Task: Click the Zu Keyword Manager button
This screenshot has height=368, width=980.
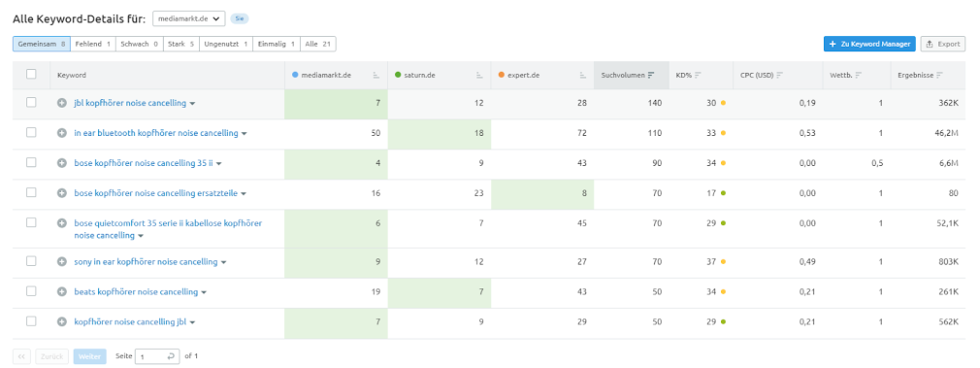Action: coord(869,44)
